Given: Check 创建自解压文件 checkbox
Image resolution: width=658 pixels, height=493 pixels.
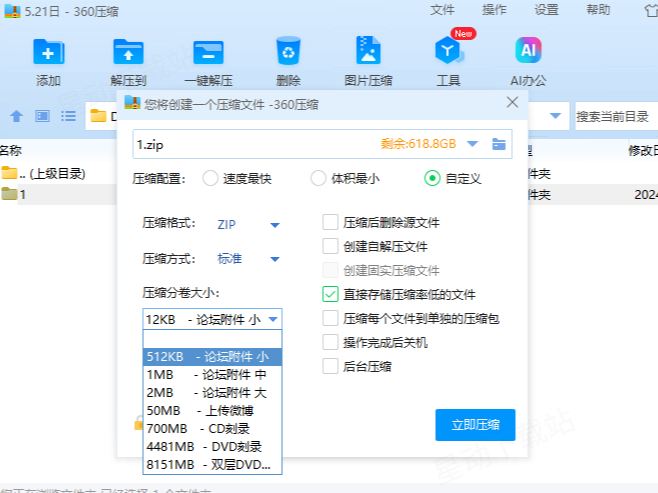Looking at the screenshot, I should click(330, 246).
